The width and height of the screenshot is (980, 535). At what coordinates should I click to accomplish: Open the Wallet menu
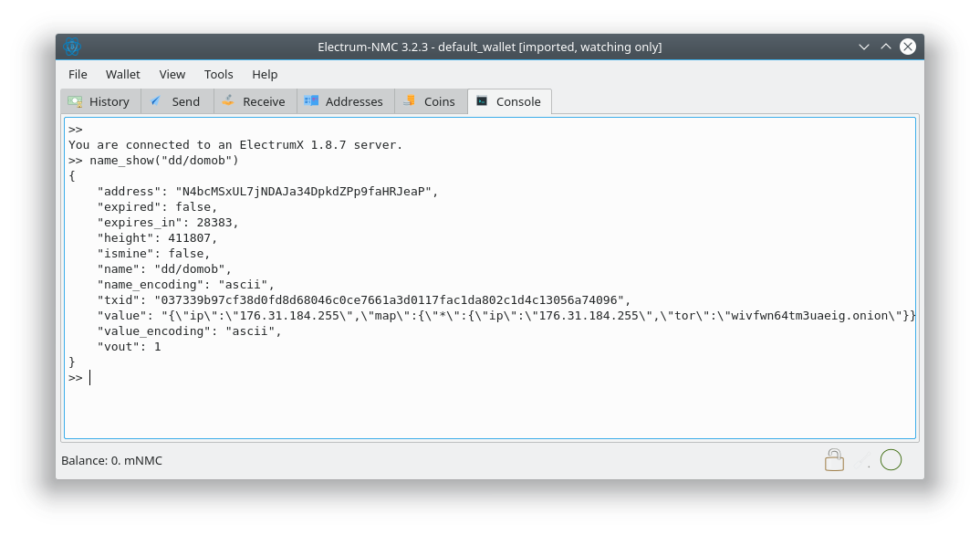[x=122, y=74]
